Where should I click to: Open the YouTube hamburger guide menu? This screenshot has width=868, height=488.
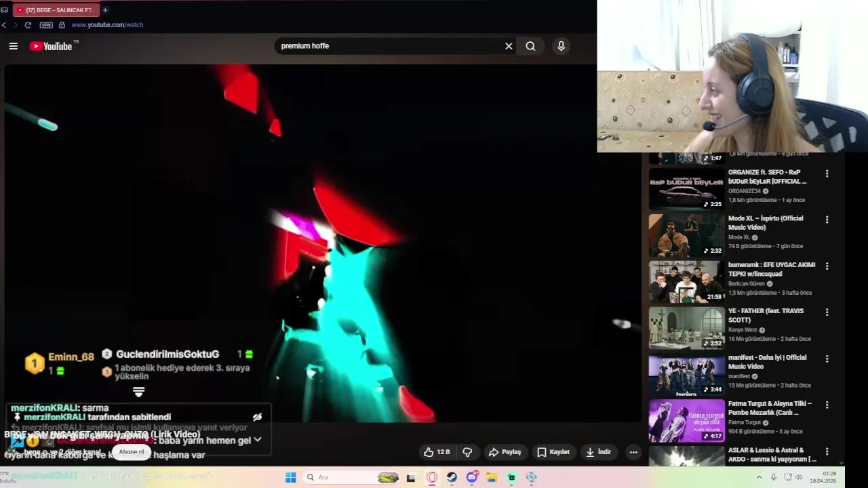click(13, 46)
